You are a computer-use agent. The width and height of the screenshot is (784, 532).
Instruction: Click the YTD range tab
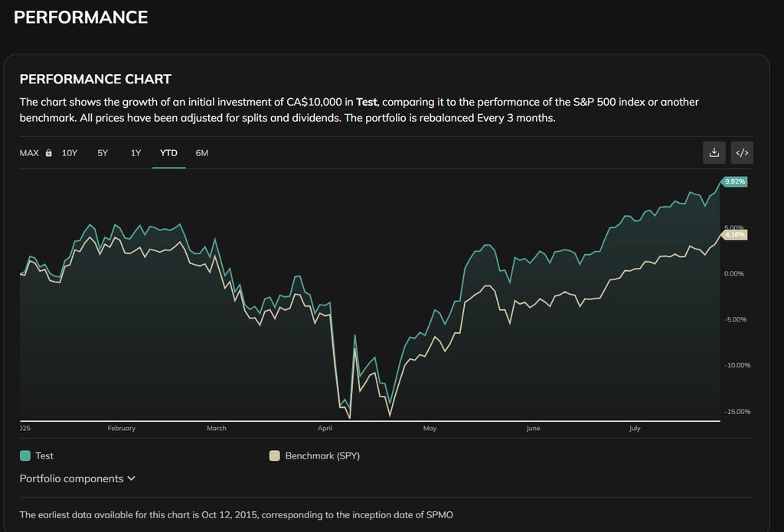coord(168,153)
